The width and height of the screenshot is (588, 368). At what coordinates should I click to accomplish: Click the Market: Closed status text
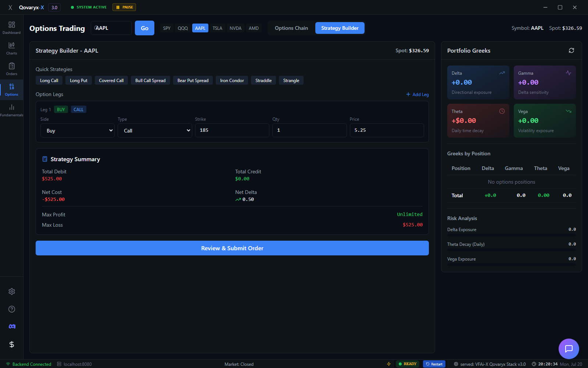pyautogui.click(x=239, y=364)
